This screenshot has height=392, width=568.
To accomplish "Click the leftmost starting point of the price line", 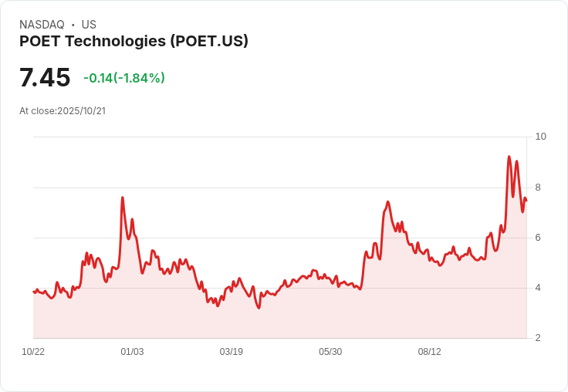I will pyautogui.click(x=33, y=291).
